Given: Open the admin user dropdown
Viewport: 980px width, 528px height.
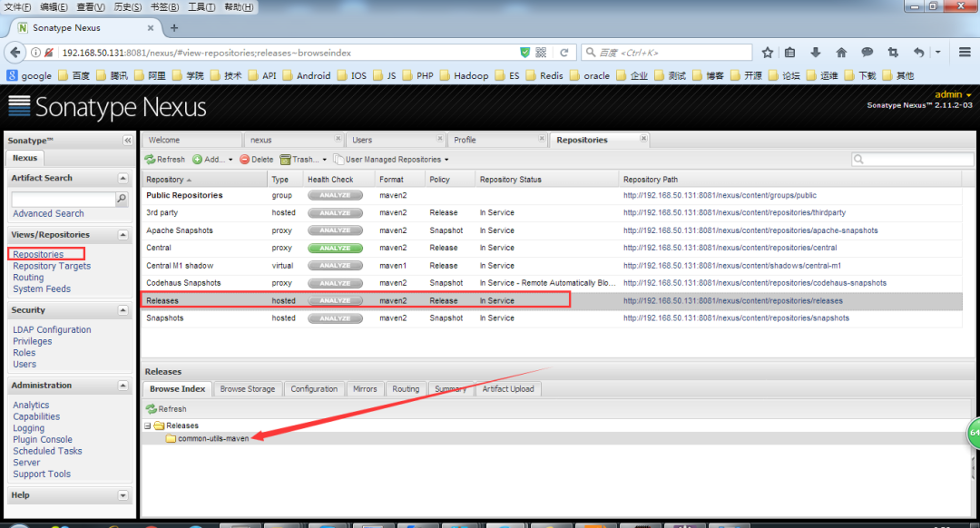Looking at the screenshot, I should pyautogui.click(x=953, y=95).
